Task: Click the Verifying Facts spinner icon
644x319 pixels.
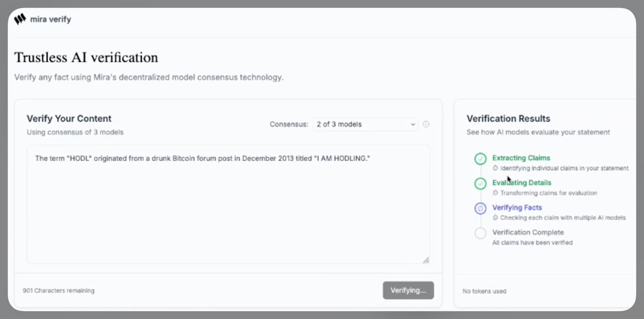Action: pyautogui.click(x=480, y=208)
